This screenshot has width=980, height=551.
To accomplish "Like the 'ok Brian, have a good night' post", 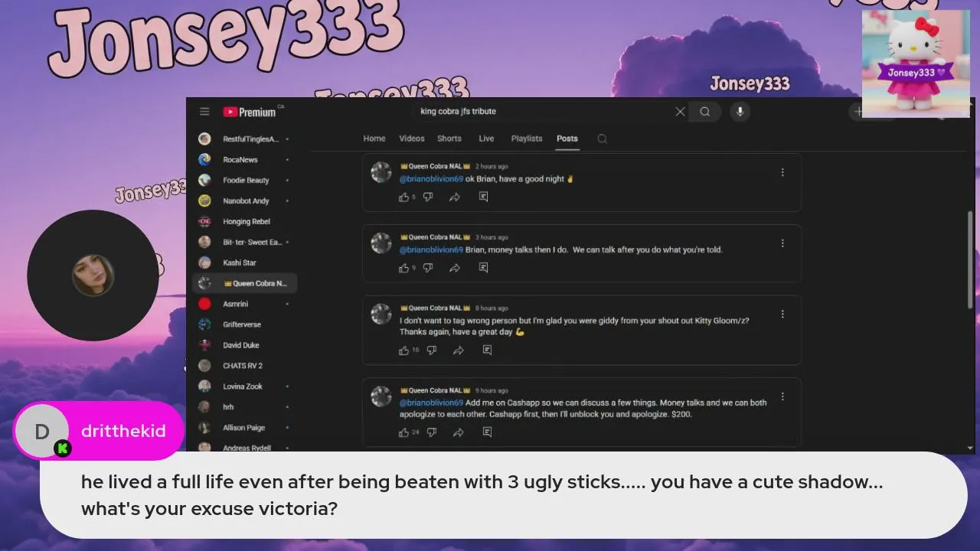I will pos(403,197).
